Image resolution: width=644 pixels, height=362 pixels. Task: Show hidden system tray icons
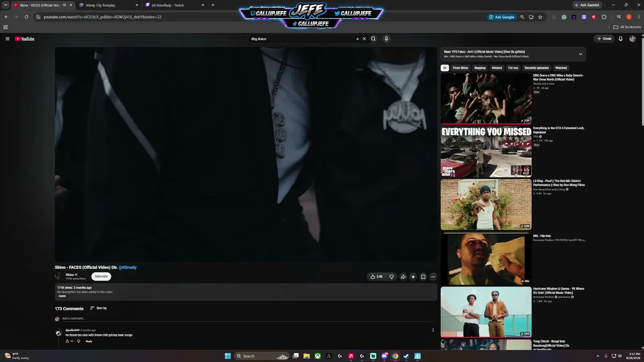pyautogui.click(x=598, y=356)
